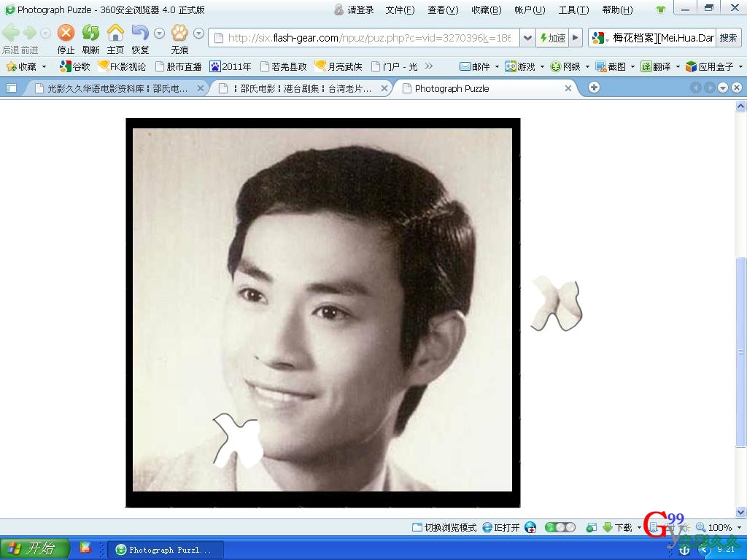The width and height of the screenshot is (747, 560).
Task: Open the 谷歌 bookmark link
Action: tap(75, 66)
